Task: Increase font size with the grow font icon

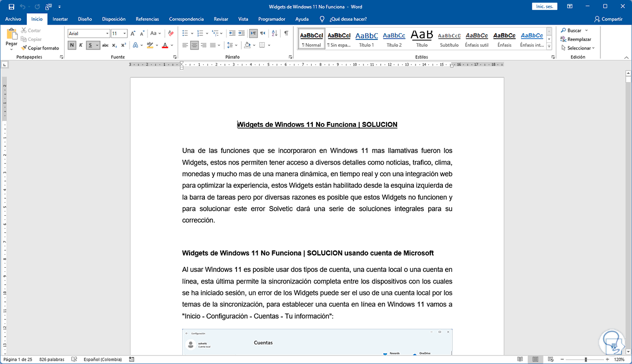Action: pos(133,34)
